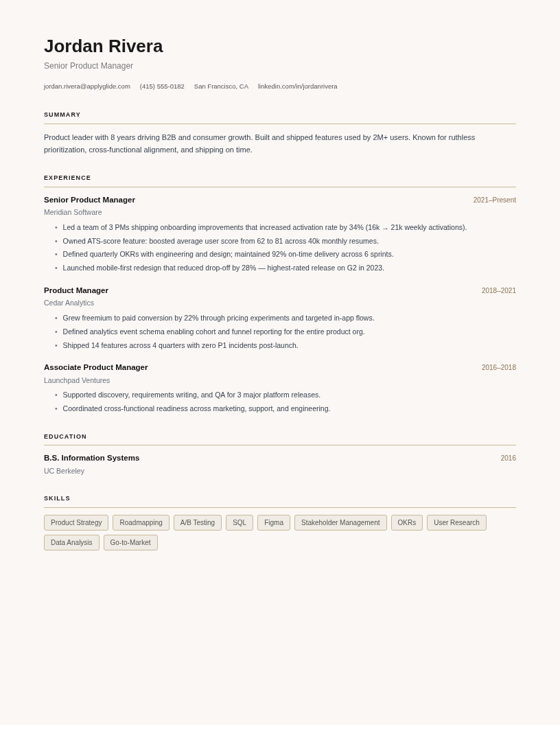The image size is (560, 755).
Task: Select the 2021–Present date range
Action: click(494, 200)
